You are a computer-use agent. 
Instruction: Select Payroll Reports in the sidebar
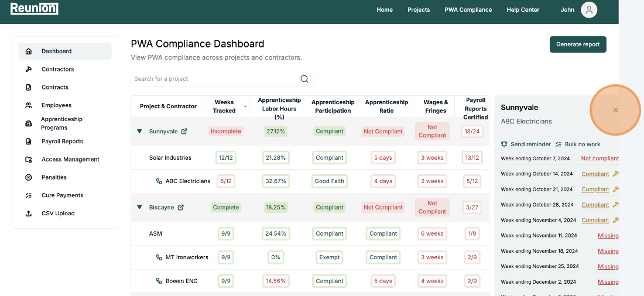(x=62, y=142)
